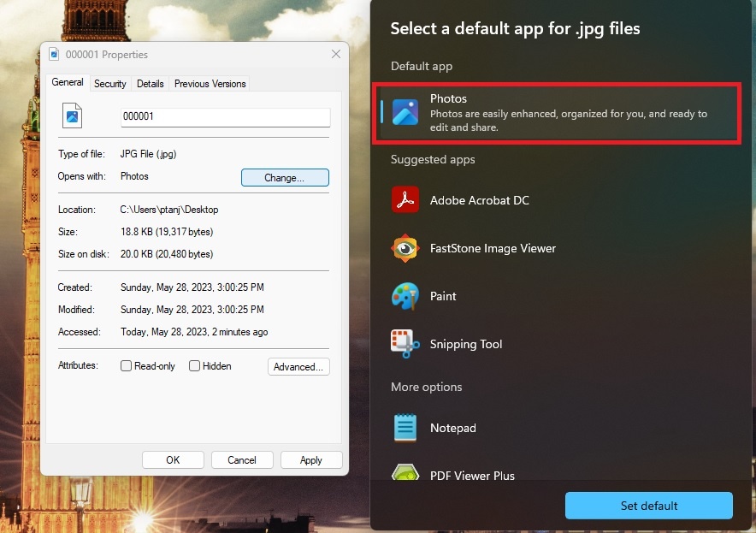Click the Snipping Tool icon
This screenshot has height=533, width=756.
405,344
